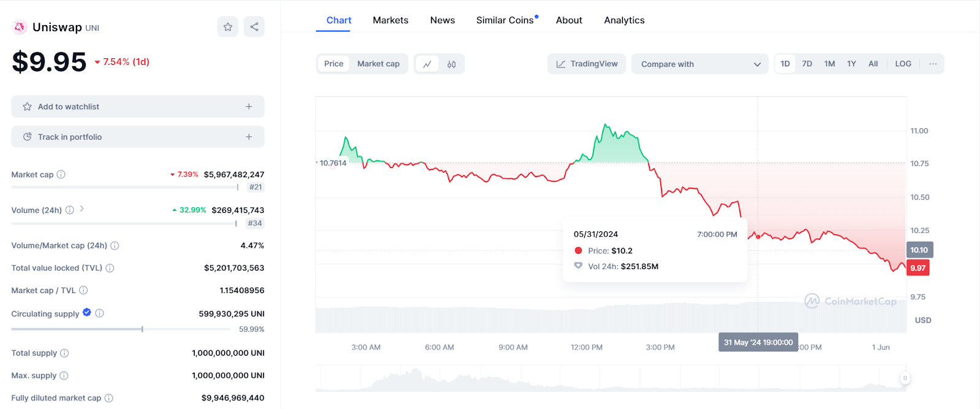Click the info icon beside Max. supply
This screenshot has width=980, height=409.
(64, 376)
